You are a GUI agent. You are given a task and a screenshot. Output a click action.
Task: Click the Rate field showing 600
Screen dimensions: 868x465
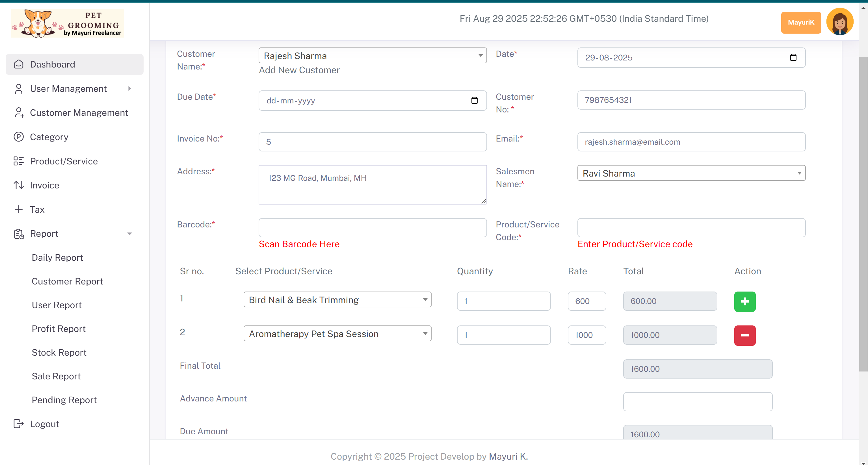click(x=587, y=301)
